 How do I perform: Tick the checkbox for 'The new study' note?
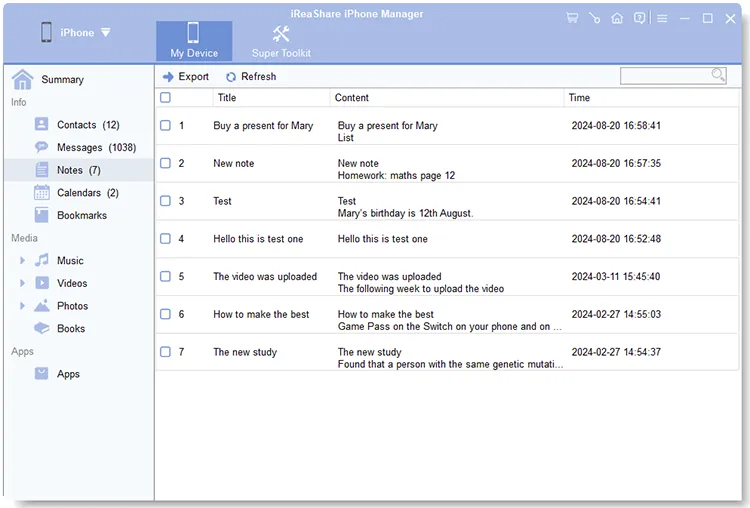[166, 352]
